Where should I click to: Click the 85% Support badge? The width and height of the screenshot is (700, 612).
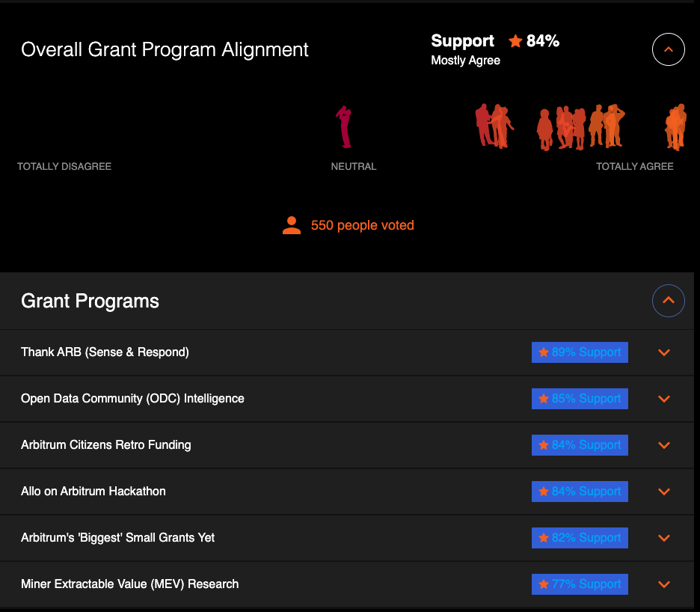pyautogui.click(x=580, y=399)
